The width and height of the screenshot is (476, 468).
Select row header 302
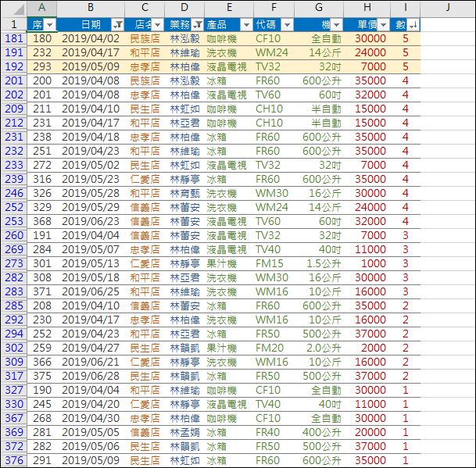[14, 348]
